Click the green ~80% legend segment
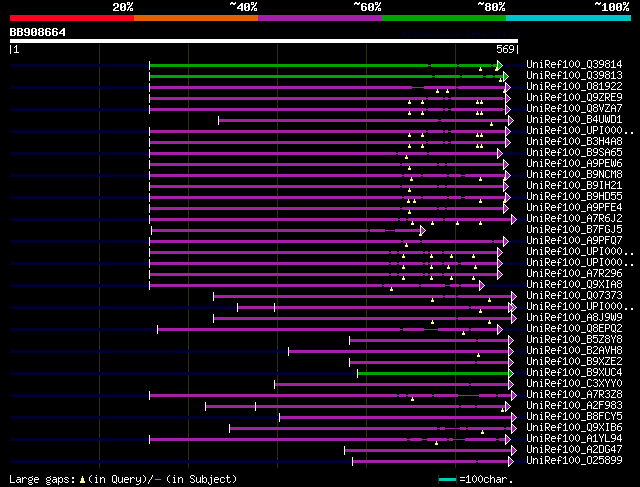This screenshot has width=640, height=487. (x=444, y=18)
